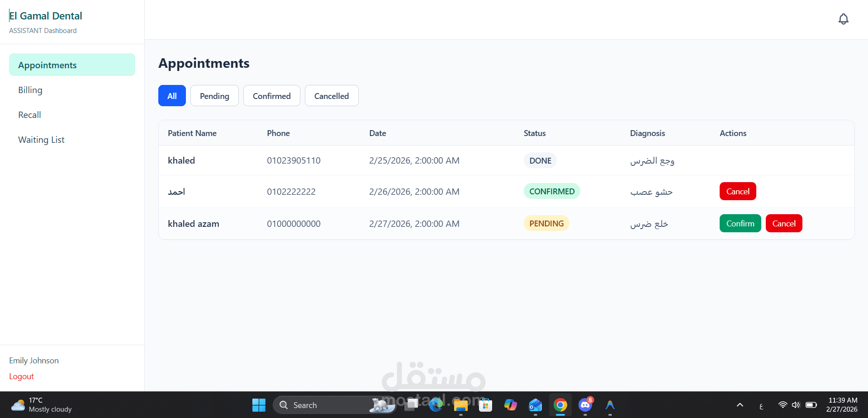
Task: Open Outlook mail taskbar icon
Action: [x=536, y=405]
